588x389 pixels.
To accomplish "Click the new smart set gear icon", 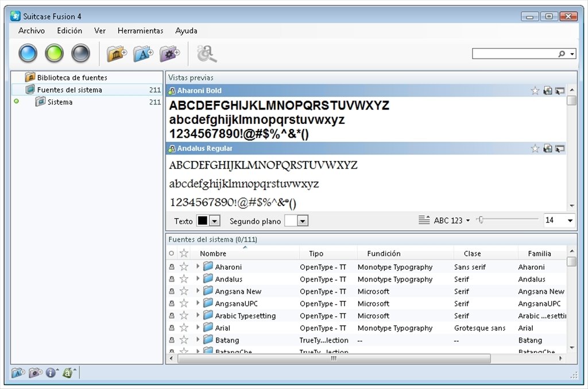I will [x=169, y=53].
